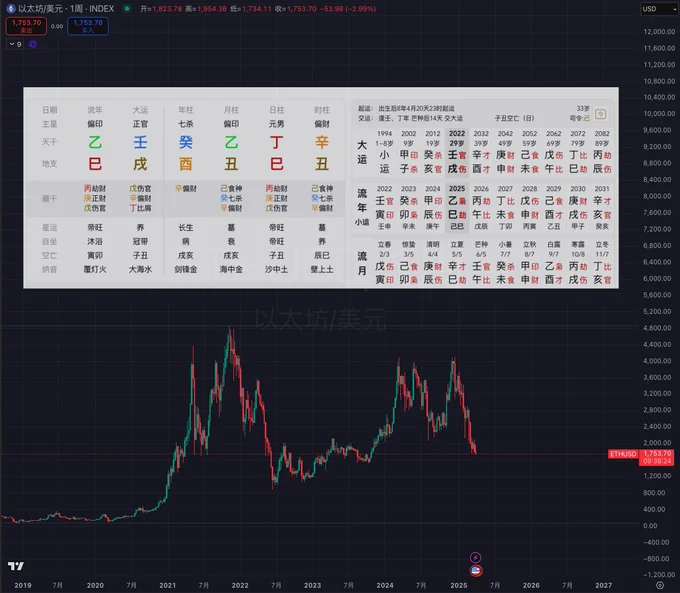The width and height of the screenshot is (680, 593).
Task: Click the calendar icon in Bazi panel
Action: pos(601,114)
